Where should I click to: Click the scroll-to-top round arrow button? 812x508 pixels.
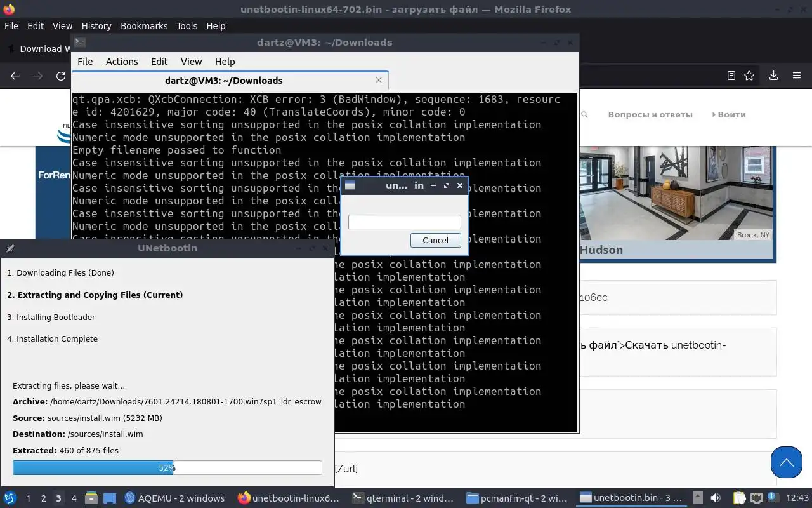click(x=787, y=462)
